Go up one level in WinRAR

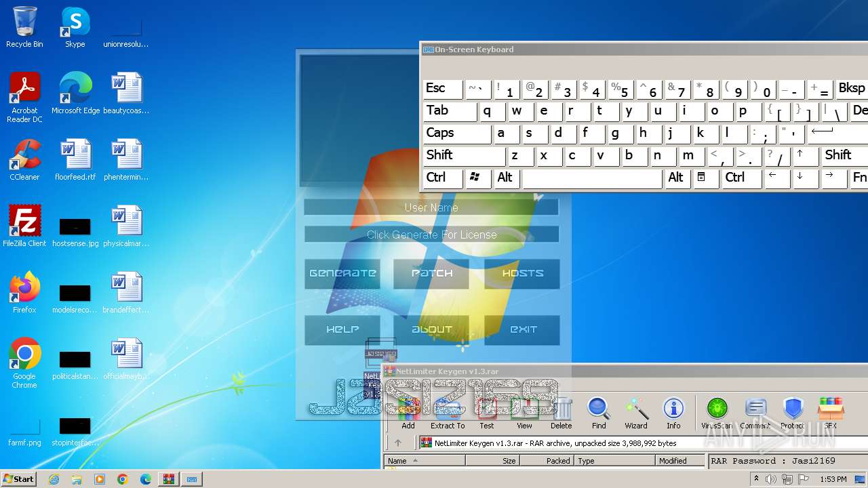pyautogui.click(x=398, y=443)
